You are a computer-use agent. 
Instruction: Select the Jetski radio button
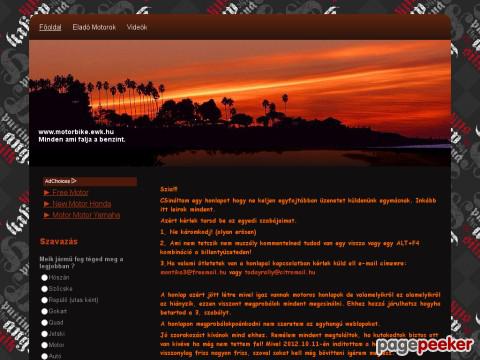click(x=44, y=334)
